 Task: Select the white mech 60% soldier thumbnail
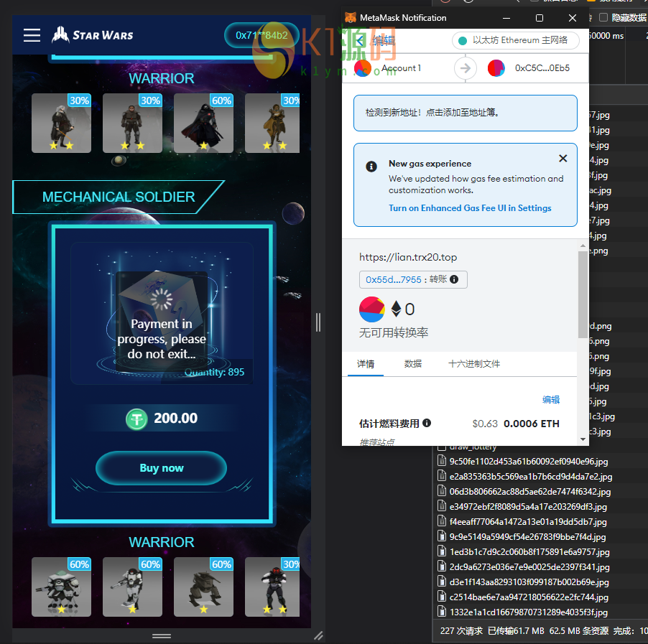point(61,587)
